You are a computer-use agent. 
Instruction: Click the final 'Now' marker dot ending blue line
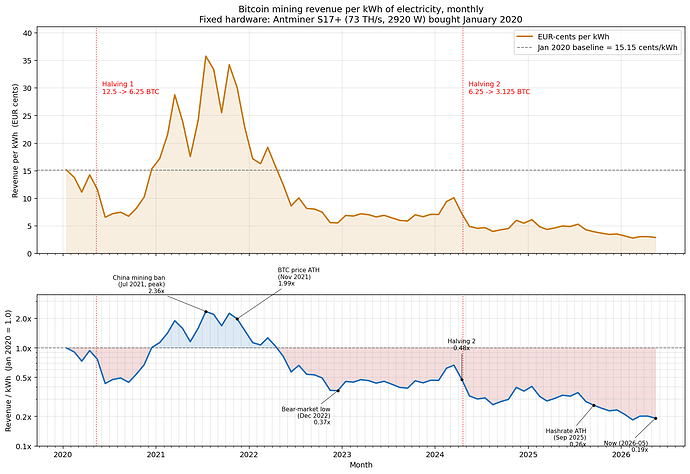(656, 419)
